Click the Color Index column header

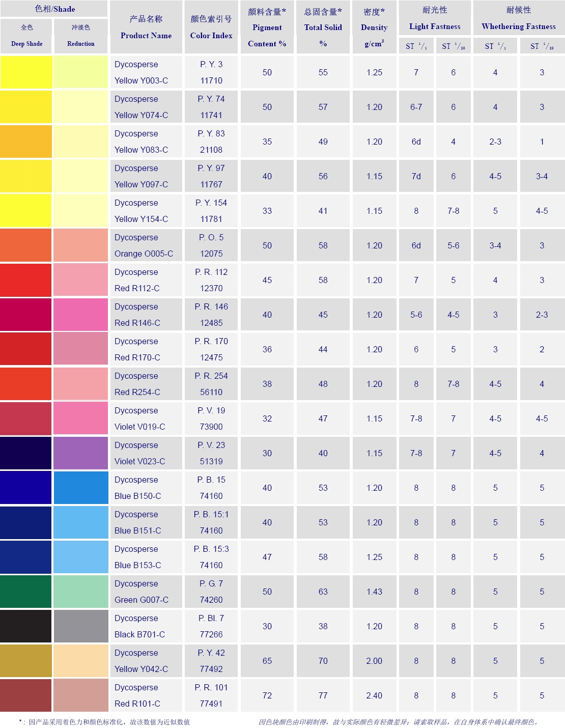click(211, 27)
